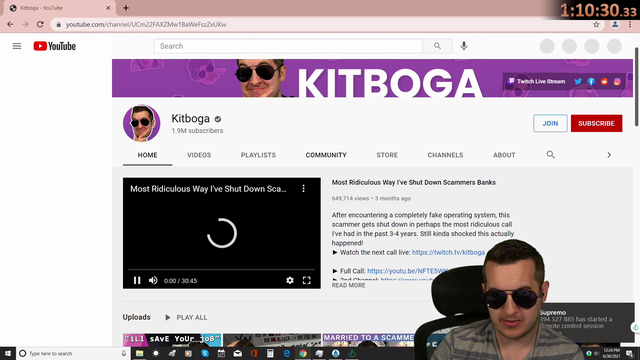
Task: Click the YouTube logo
Action: pyautogui.click(x=55, y=46)
